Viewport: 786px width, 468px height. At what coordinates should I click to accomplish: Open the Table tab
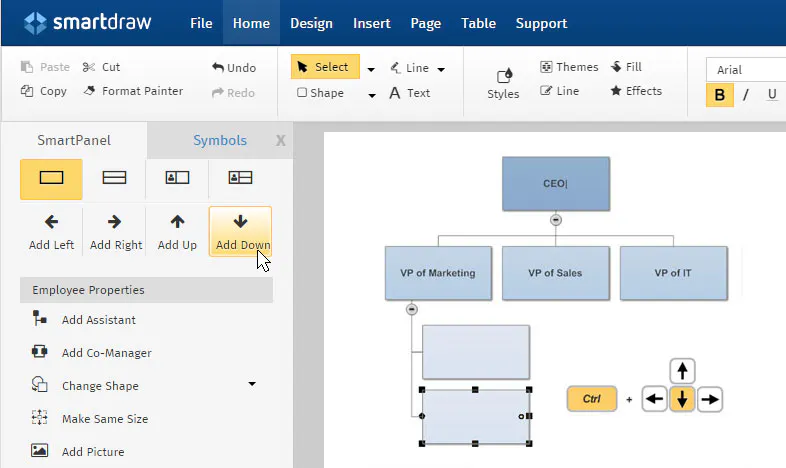pyautogui.click(x=478, y=23)
